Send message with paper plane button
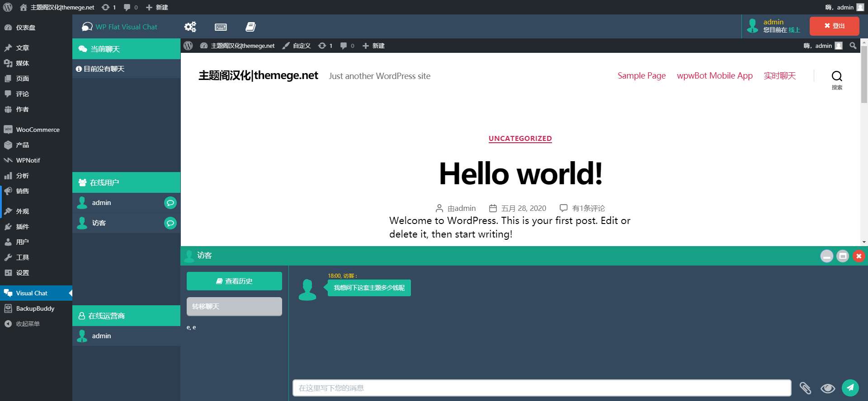 [850, 387]
